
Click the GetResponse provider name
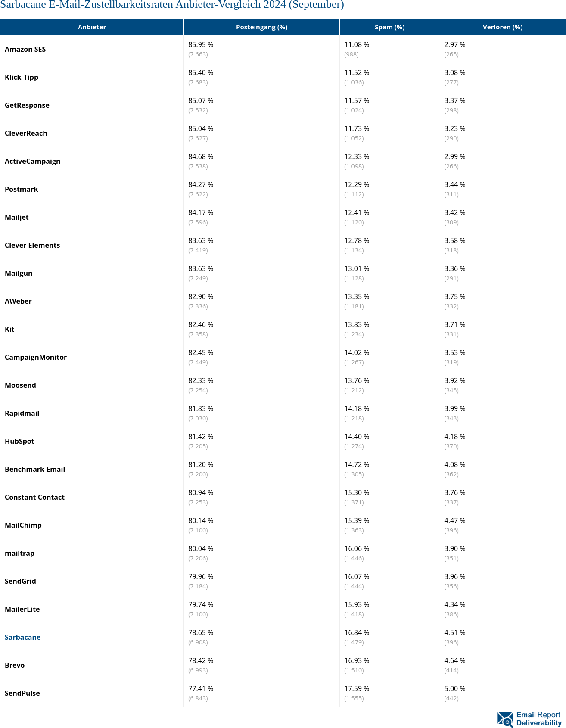pos(27,105)
